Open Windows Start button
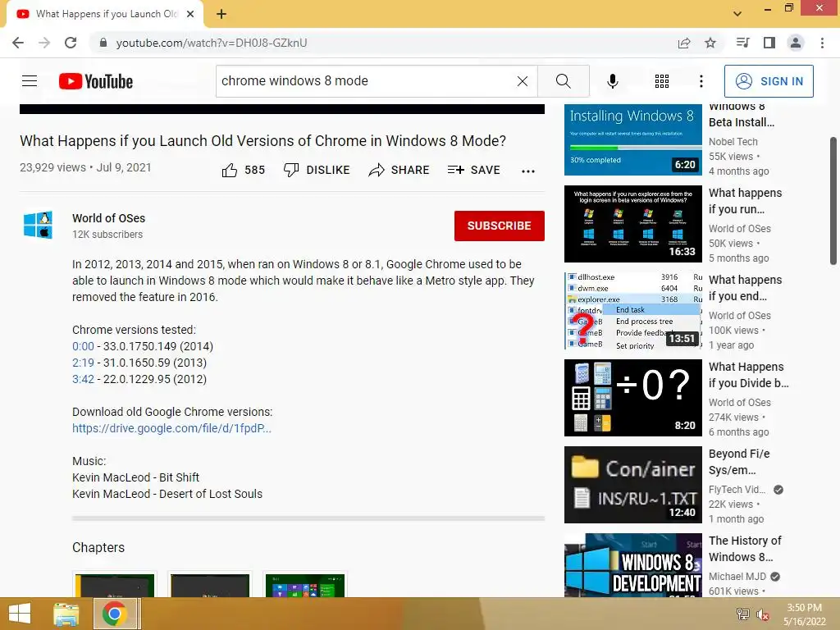The width and height of the screenshot is (840, 630). pos(20,614)
